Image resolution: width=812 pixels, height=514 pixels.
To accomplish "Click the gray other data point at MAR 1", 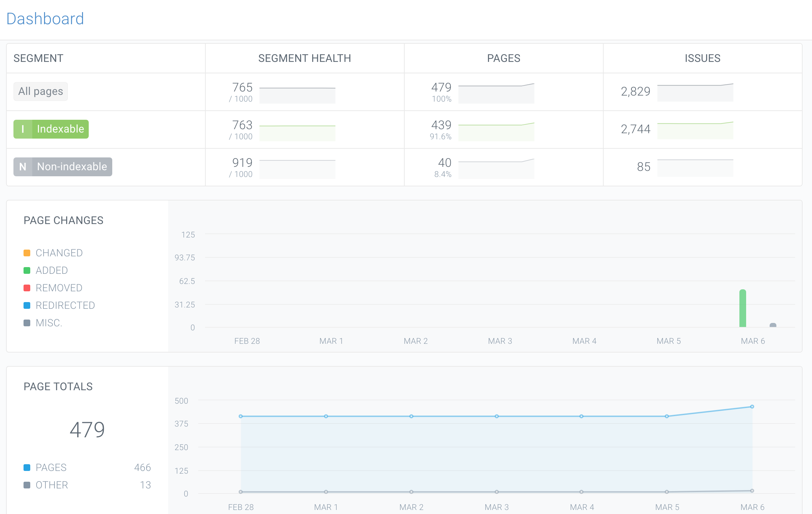I will tap(326, 492).
